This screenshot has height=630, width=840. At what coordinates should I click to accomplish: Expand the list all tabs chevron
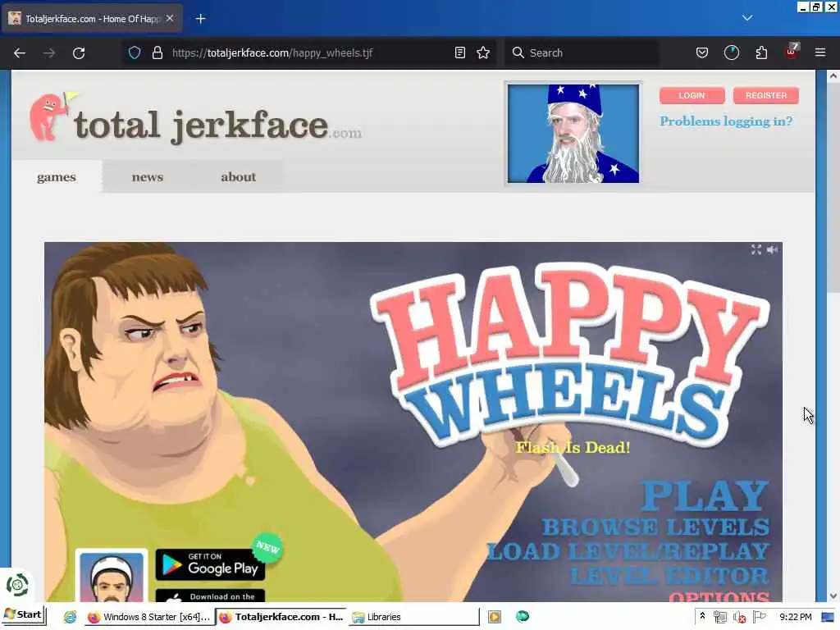pos(747,18)
